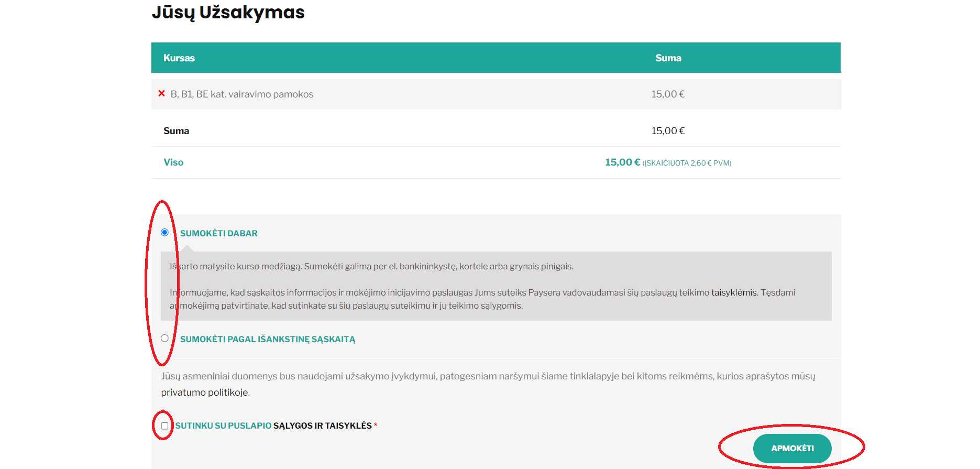
Task: Open the 'privatumo politikoje' link
Action: pyautogui.click(x=204, y=392)
